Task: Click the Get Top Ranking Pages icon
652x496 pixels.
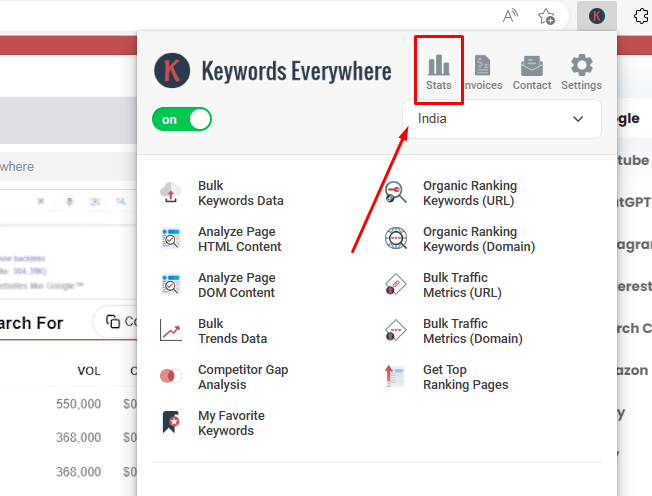Action: pos(394,376)
